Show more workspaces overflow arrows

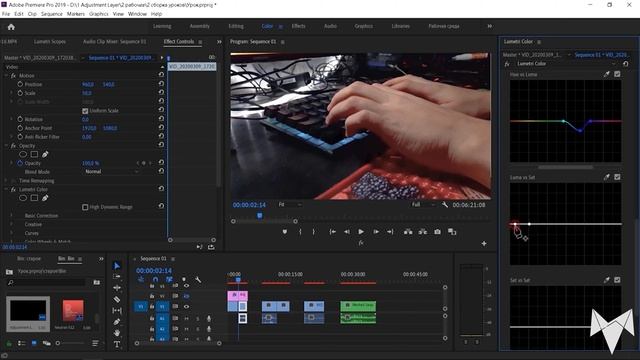pyautogui.click(x=489, y=26)
